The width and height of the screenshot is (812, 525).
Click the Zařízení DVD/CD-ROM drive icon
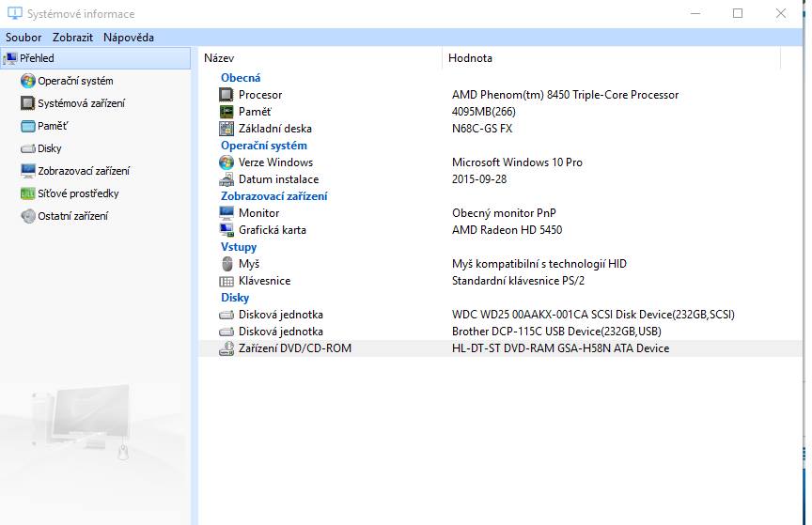226,348
